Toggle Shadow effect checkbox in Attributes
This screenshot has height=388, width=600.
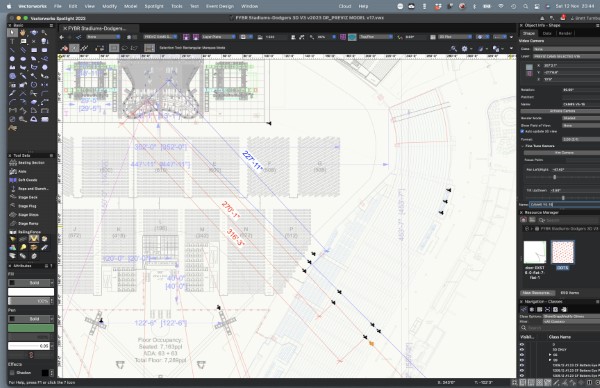[x=12, y=372]
